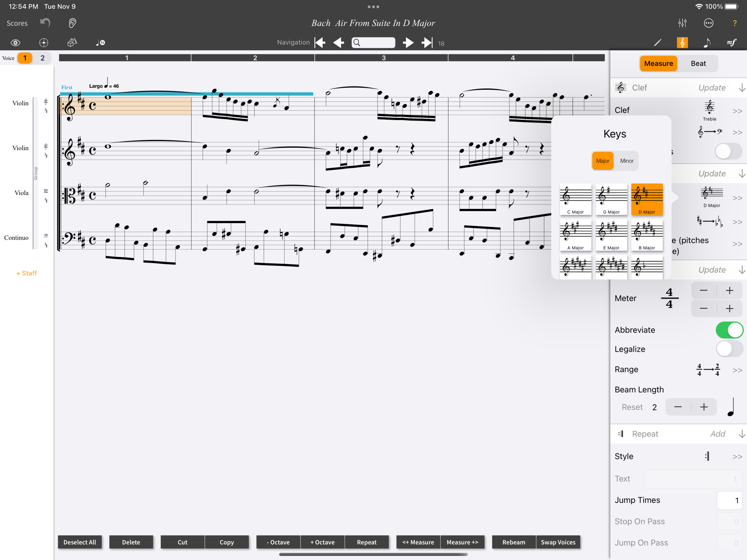This screenshot has height=560, width=747.
Task: Open the mixer sliders icon
Action: pos(682,23)
